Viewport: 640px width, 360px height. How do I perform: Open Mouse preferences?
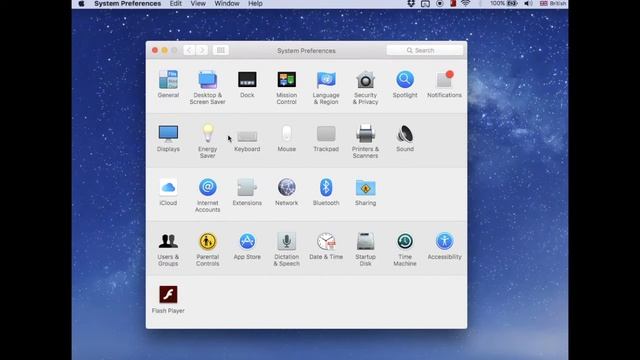[287, 138]
